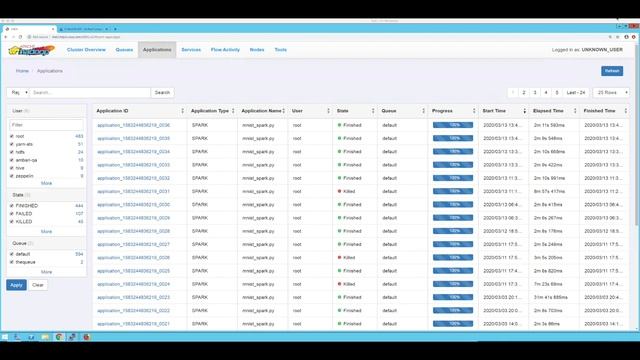Image resolution: width=640 pixels, height=360 pixels.
Task: Open the Services tab
Action: [x=191, y=50]
